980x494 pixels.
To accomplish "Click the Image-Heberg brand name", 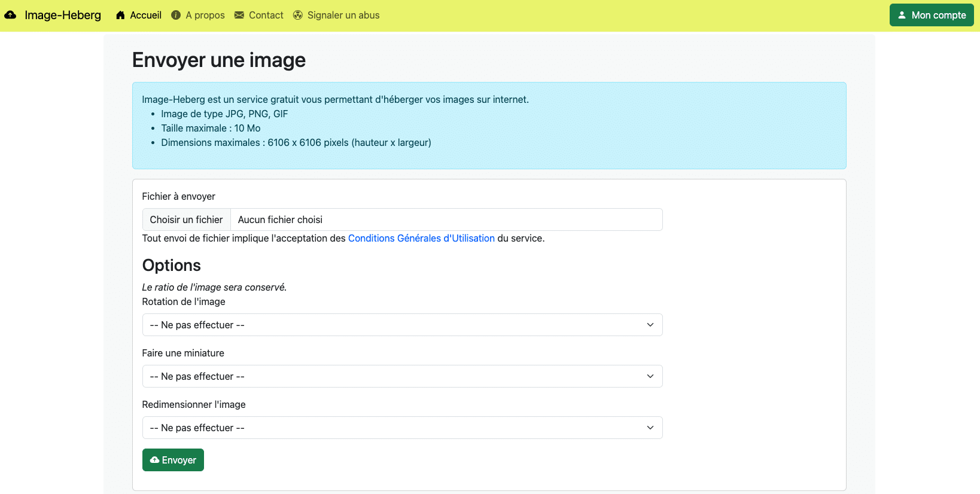I will (x=63, y=15).
